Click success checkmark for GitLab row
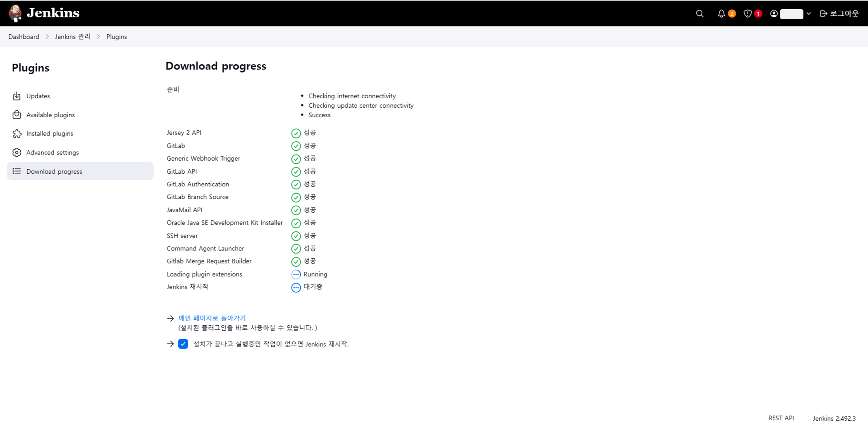The width and height of the screenshot is (868, 432). 296,146
